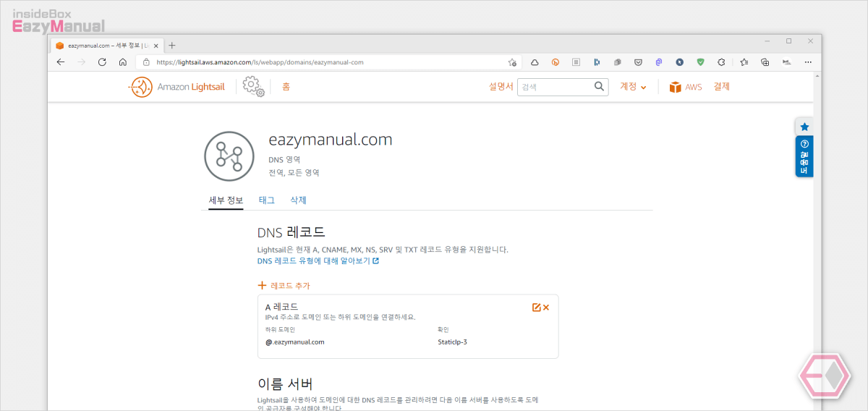Open the browser settings ellipsis menu
Image resolution: width=868 pixels, height=411 pixels.
tap(808, 62)
